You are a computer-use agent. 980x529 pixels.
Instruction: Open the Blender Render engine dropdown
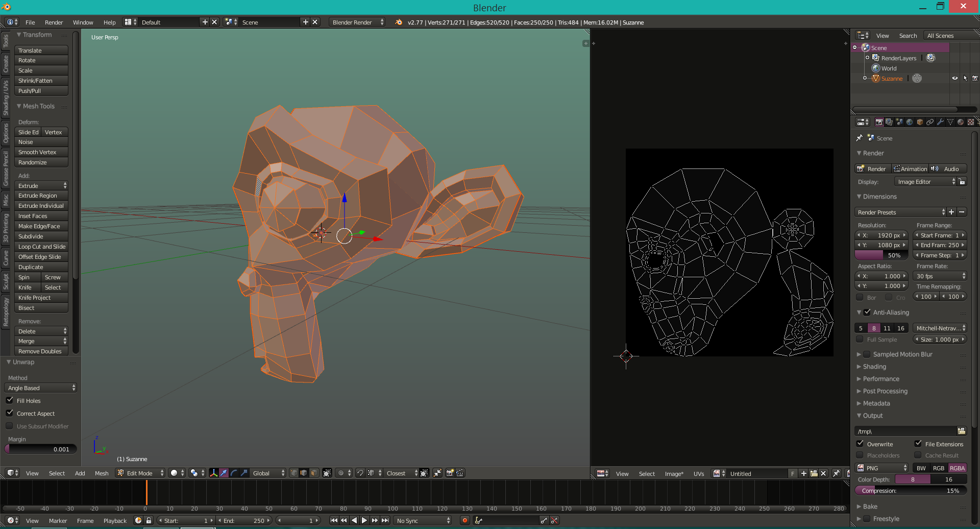[x=357, y=22]
